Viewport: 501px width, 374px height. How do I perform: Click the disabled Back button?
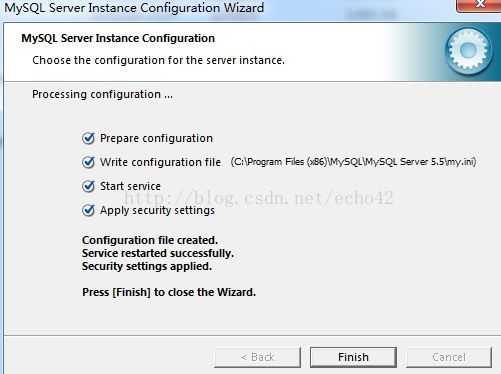pyautogui.click(x=257, y=357)
